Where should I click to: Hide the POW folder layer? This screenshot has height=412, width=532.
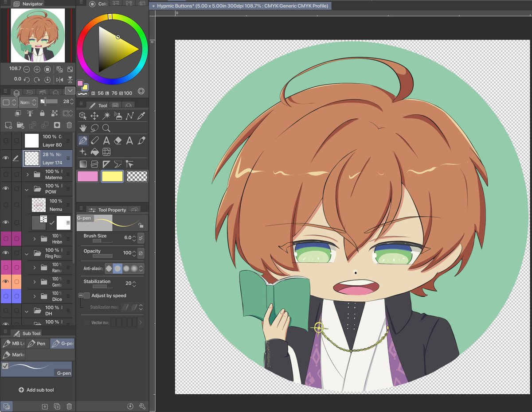[6, 189]
